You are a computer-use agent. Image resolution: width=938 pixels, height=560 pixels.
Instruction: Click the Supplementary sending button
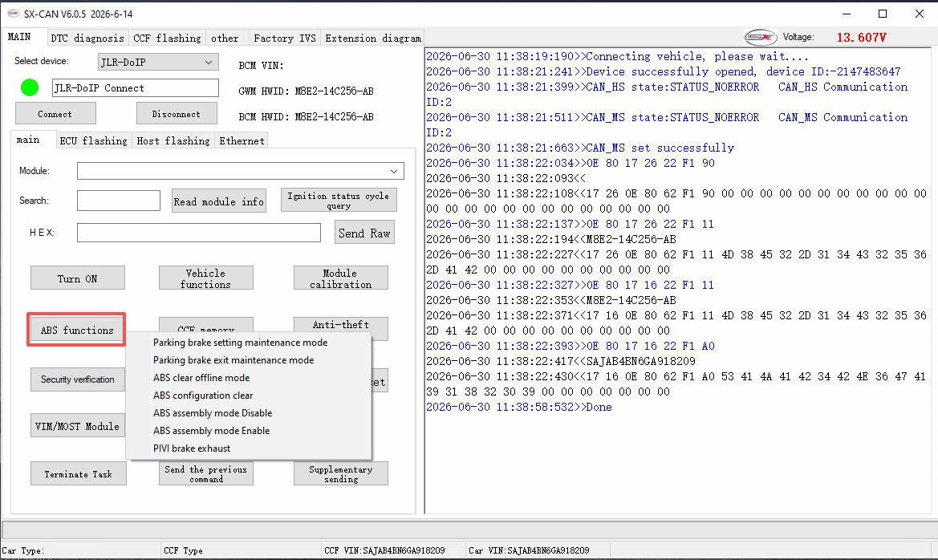tap(340, 474)
